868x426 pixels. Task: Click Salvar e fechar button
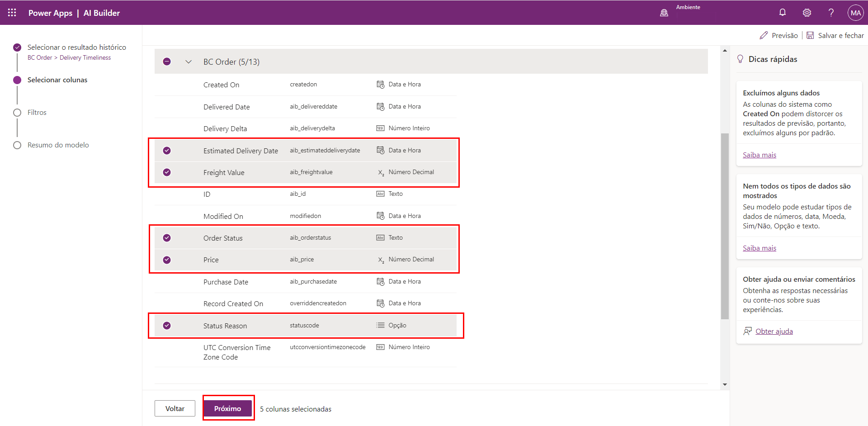coord(835,35)
